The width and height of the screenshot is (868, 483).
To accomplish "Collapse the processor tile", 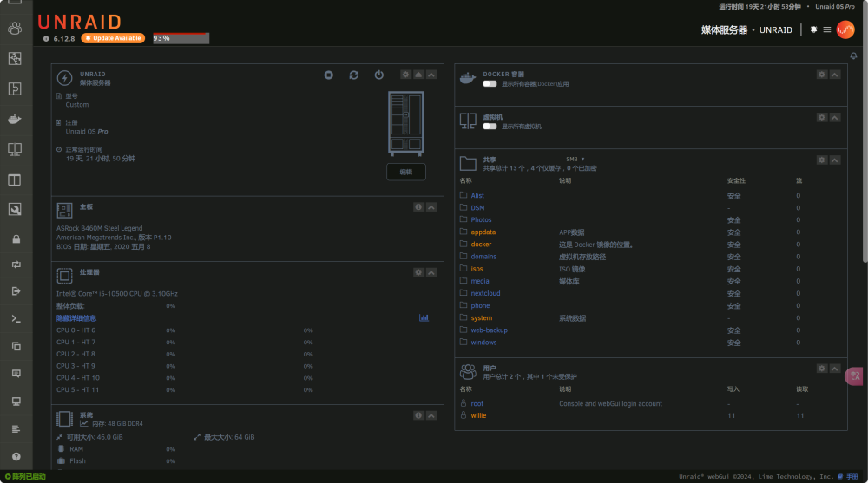I will click(431, 272).
